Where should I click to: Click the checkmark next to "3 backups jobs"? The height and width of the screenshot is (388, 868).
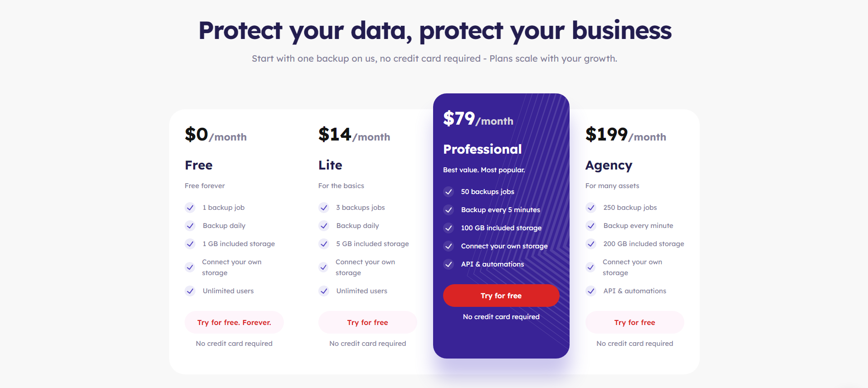[x=324, y=208]
